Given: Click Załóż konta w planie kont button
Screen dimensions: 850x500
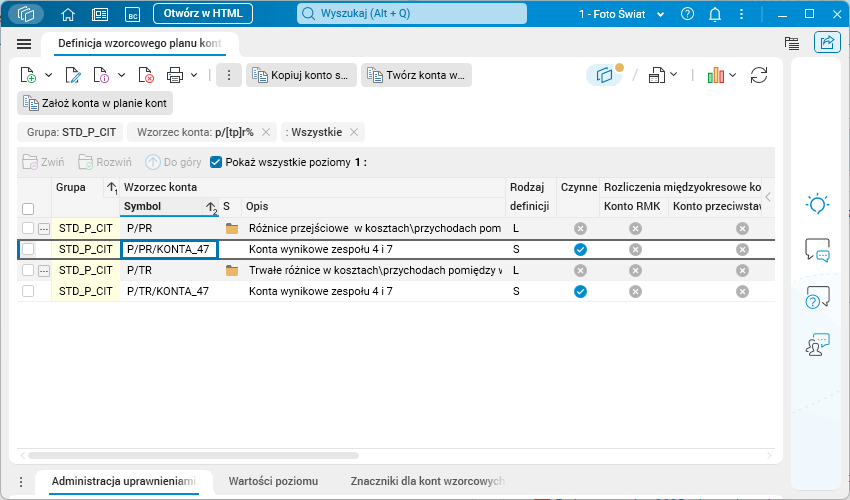Looking at the screenshot, I should point(95,103).
